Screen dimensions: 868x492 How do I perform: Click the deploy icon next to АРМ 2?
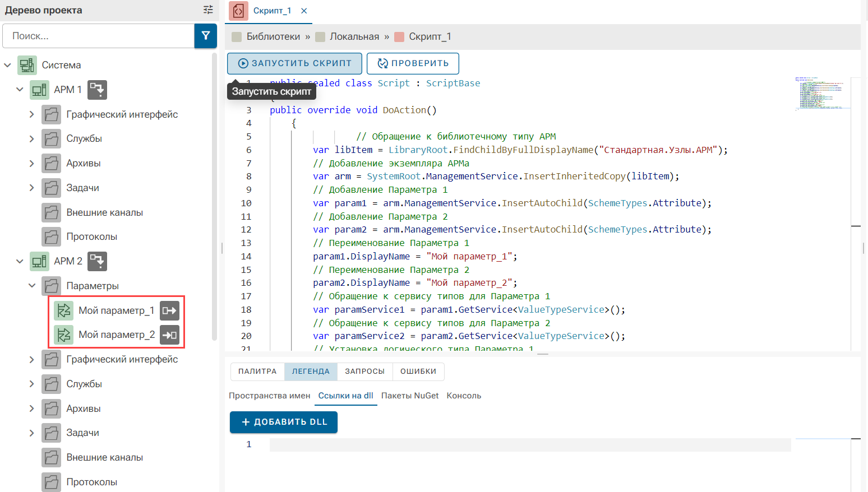point(97,261)
